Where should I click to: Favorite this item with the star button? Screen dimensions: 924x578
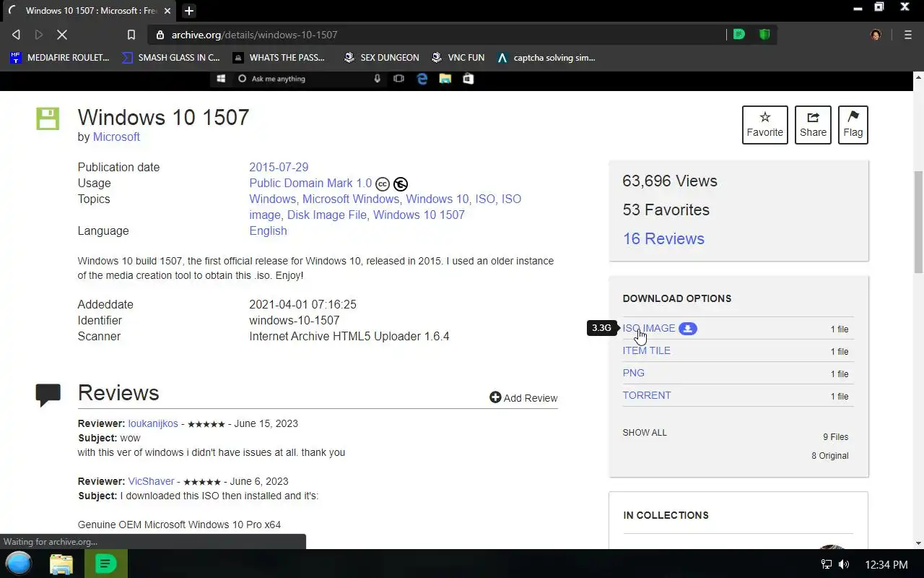(764, 124)
